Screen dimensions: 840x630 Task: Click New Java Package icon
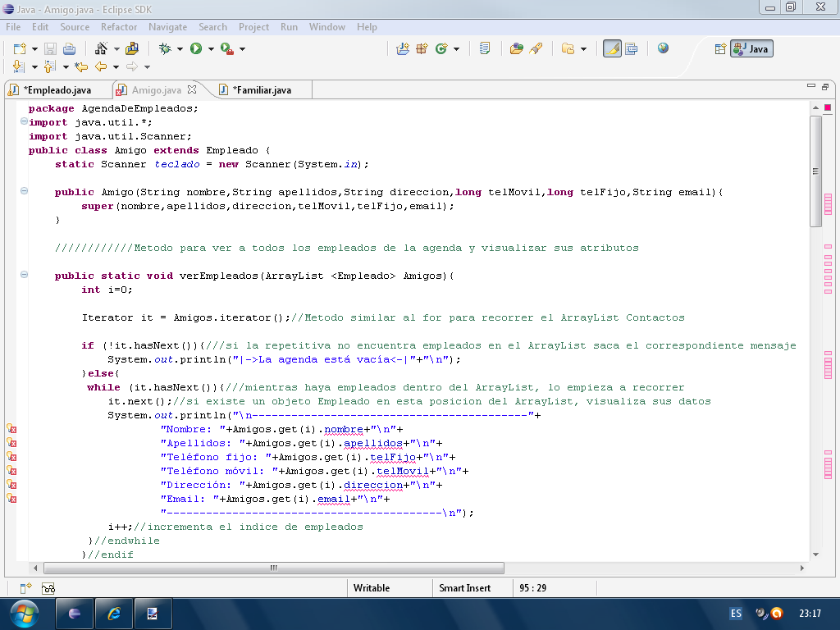point(422,48)
